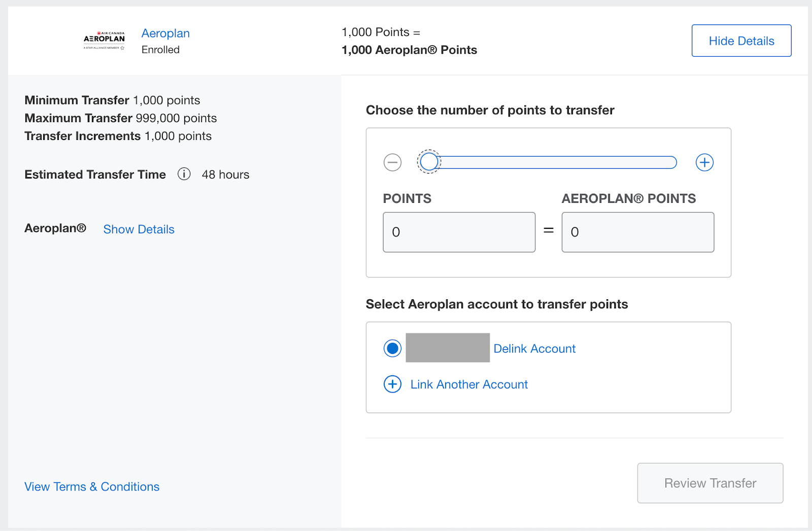Expand Aeroplan® info via Show Details
The height and width of the screenshot is (531, 812).
coord(139,229)
